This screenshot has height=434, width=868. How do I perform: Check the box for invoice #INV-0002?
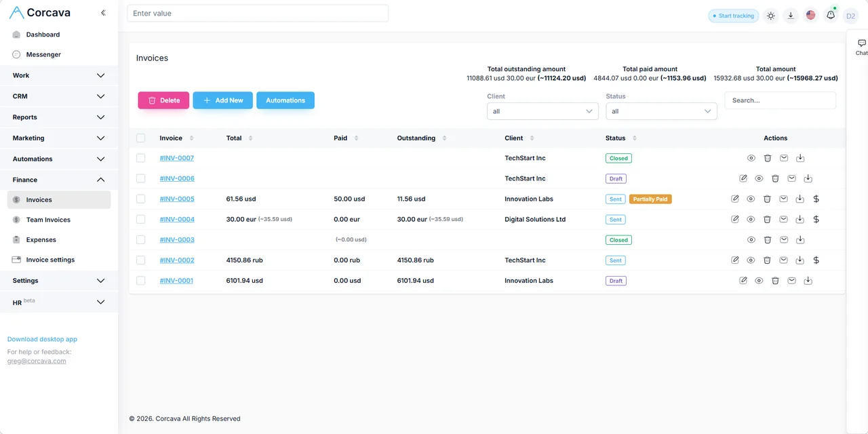141,260
